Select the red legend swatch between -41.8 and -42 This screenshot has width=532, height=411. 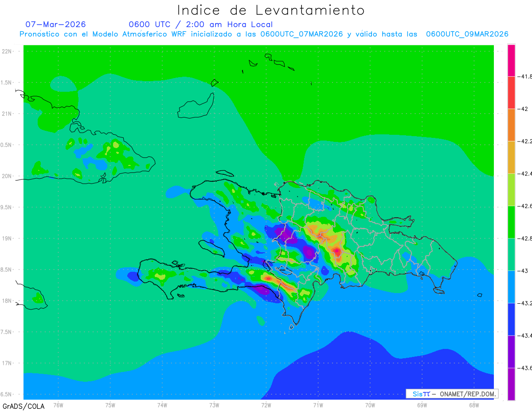511,92
